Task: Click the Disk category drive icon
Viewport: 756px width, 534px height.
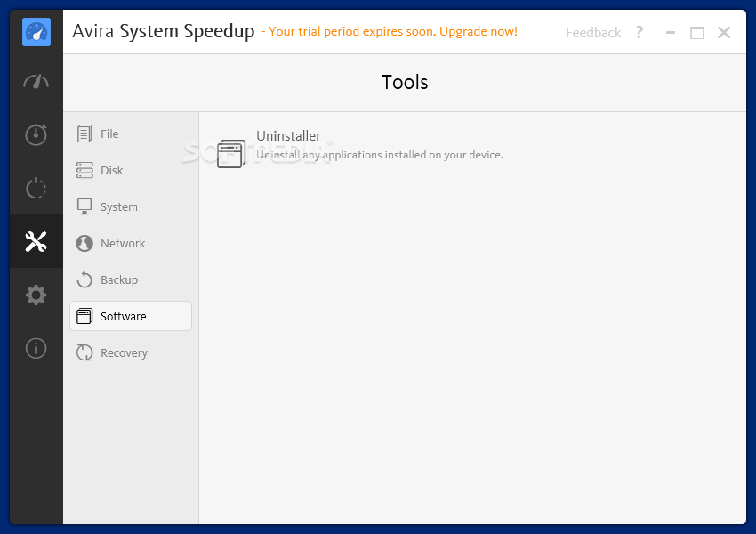Action: (84, 170)
